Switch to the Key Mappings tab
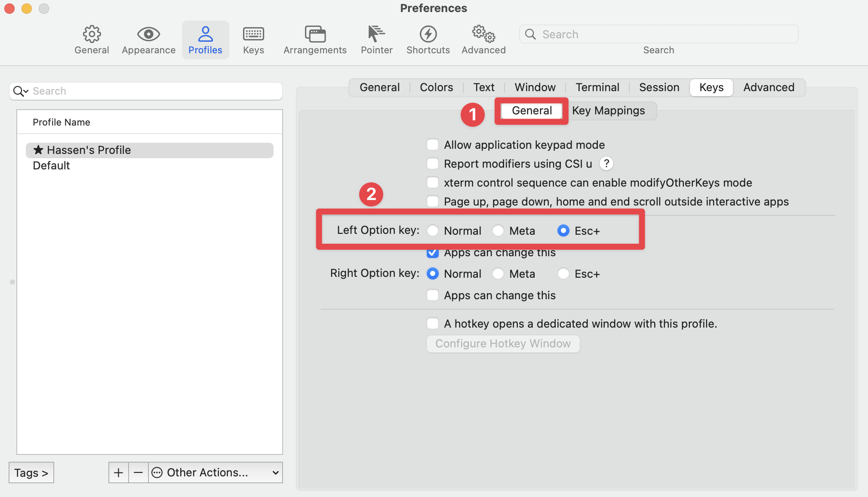Screen dimensions: 868x497 point(609,110)
